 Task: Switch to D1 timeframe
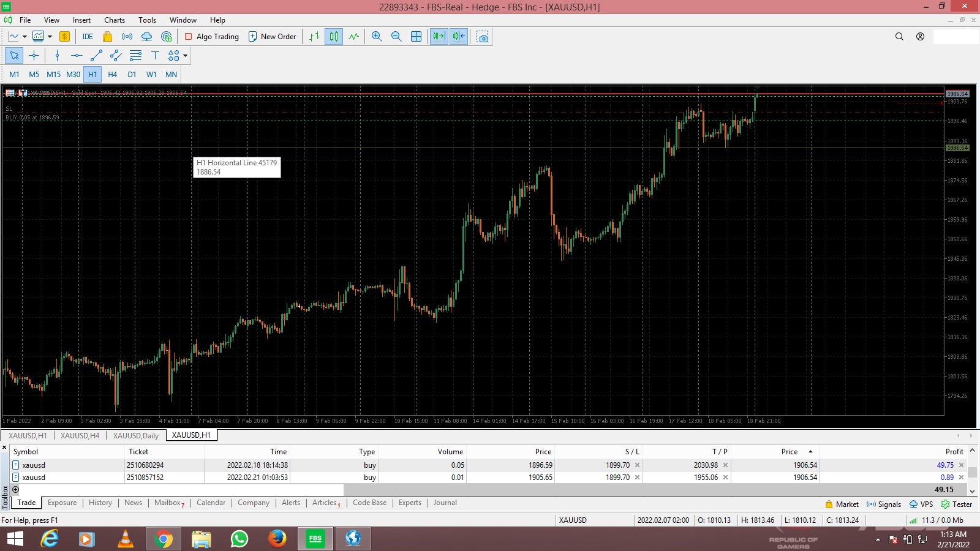click(132, 74)
